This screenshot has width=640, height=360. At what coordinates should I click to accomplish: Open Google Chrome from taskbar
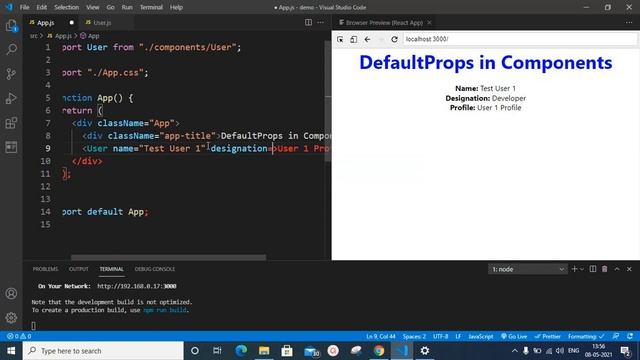379,351
